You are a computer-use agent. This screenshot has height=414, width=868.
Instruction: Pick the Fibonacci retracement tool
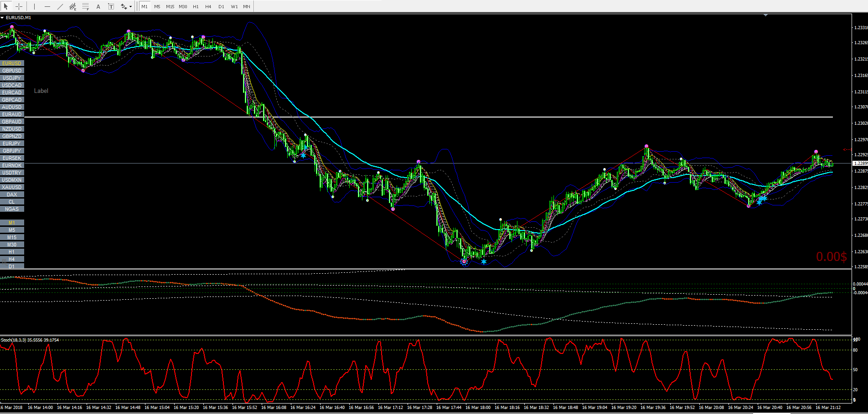pyautogui.click(x=85, y=6)
